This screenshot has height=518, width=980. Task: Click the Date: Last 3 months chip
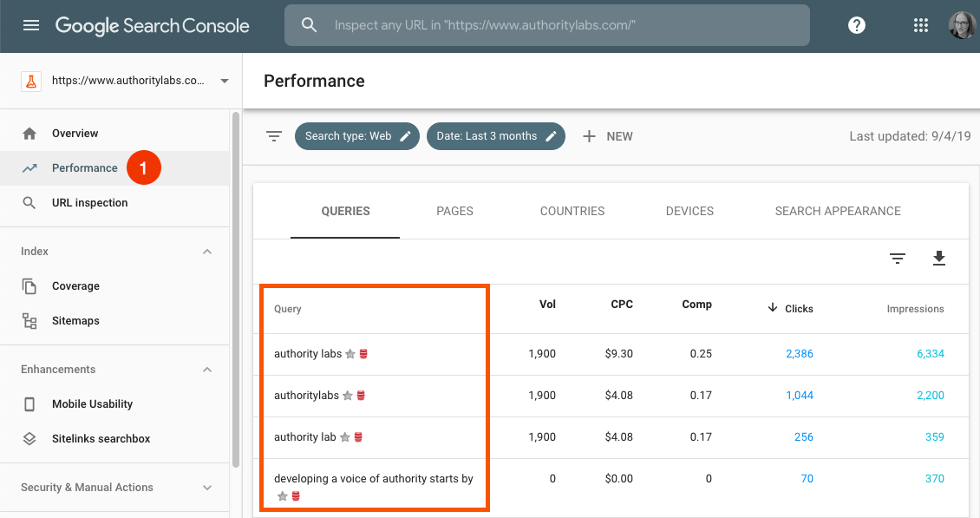[495, 136]
